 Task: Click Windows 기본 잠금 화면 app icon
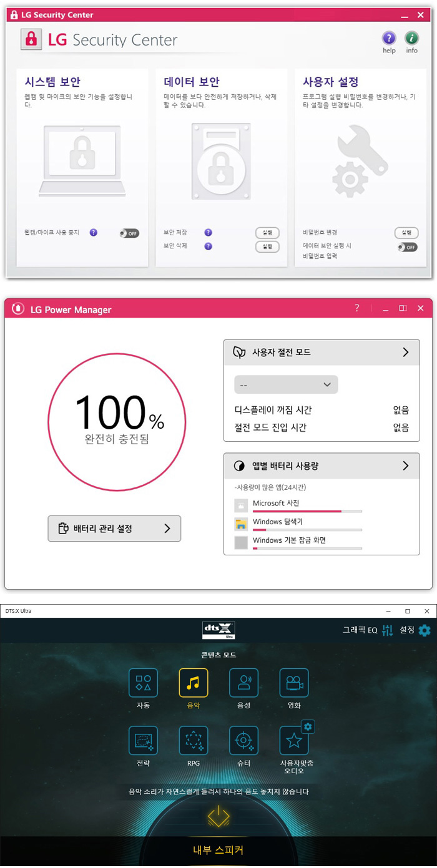(x=241, y=543)
